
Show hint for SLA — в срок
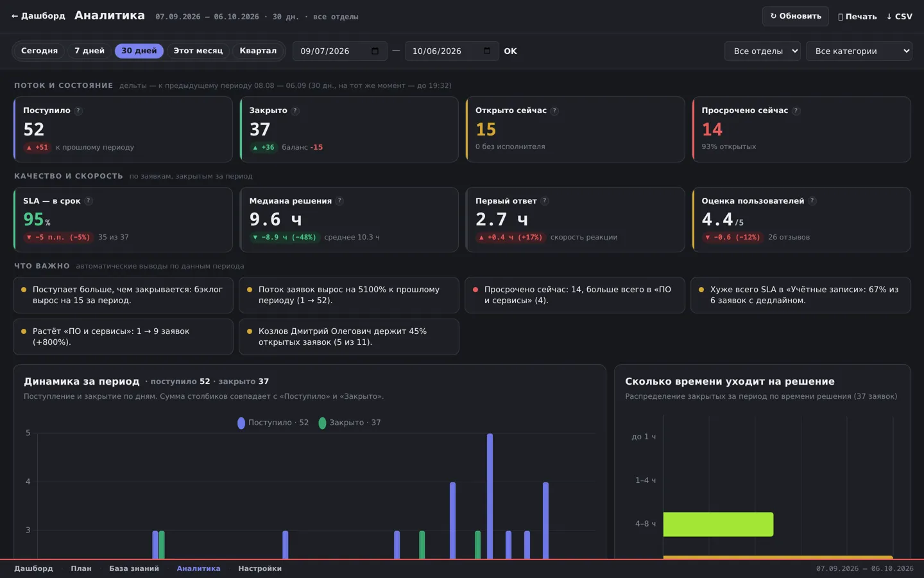(x=89, y=201)
